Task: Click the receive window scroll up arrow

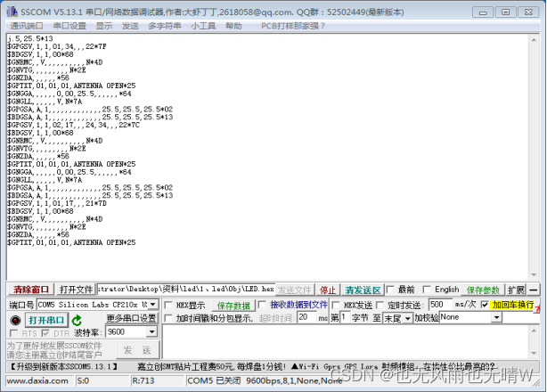Action: click(534, 40)
